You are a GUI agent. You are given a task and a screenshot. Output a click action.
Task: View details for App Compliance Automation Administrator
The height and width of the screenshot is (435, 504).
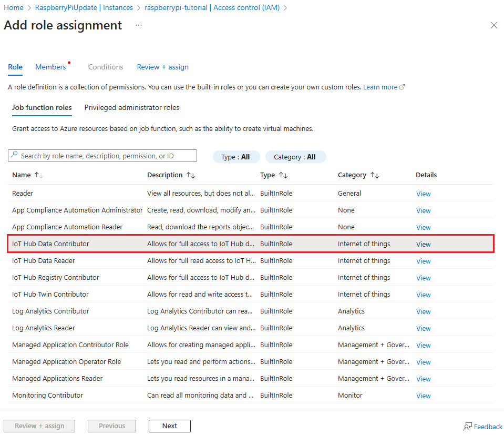coord(423,210)
